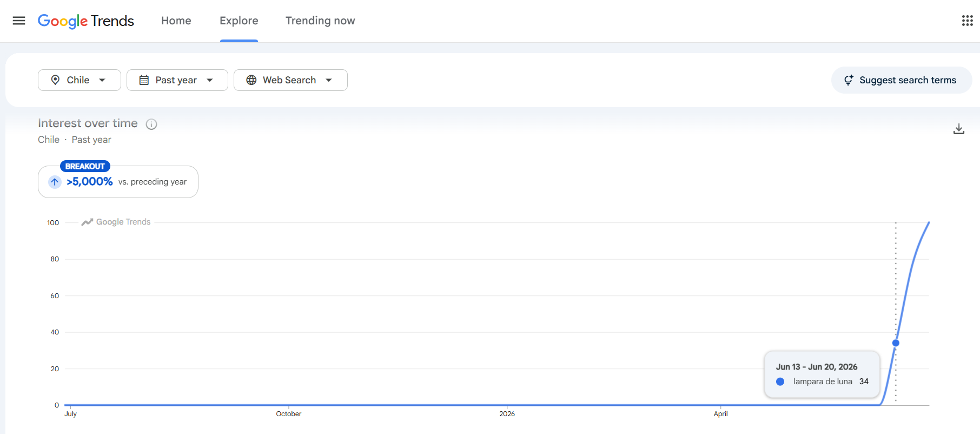Click the 'vs. preceding year' text
980x434 pixels.
tap(153, 182)
